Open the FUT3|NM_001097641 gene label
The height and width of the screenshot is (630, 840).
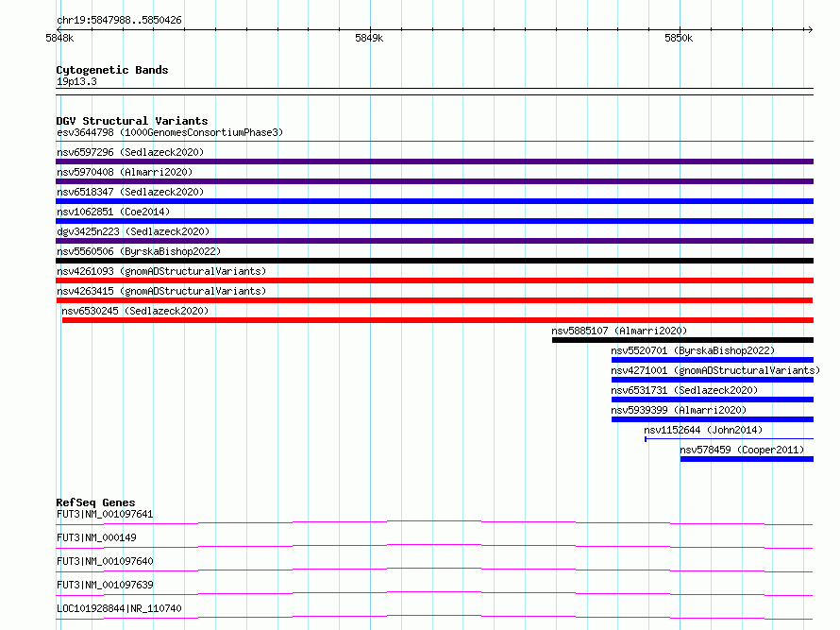[x=105, y=514]
